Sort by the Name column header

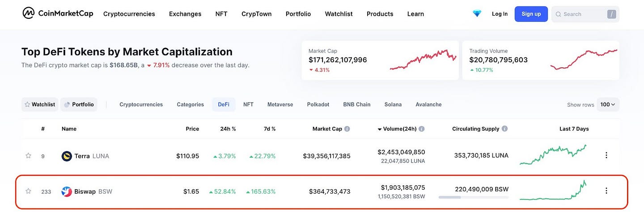(x=69, y=129)
